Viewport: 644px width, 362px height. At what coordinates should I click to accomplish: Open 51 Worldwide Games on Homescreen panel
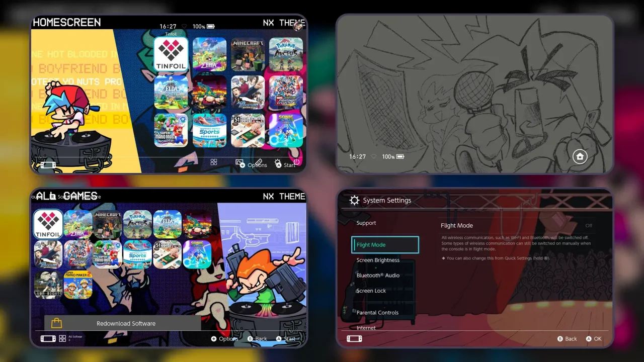click(x=248, y=130)
